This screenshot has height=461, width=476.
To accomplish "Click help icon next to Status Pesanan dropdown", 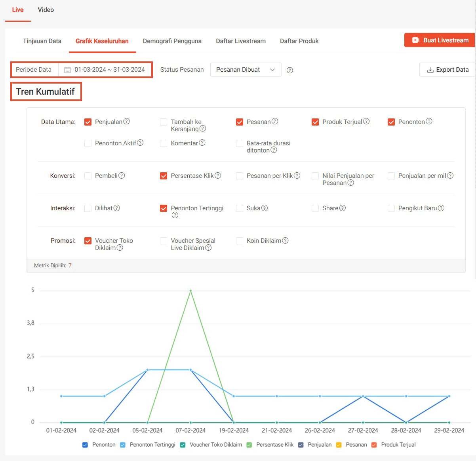I will tap(290, 70).
